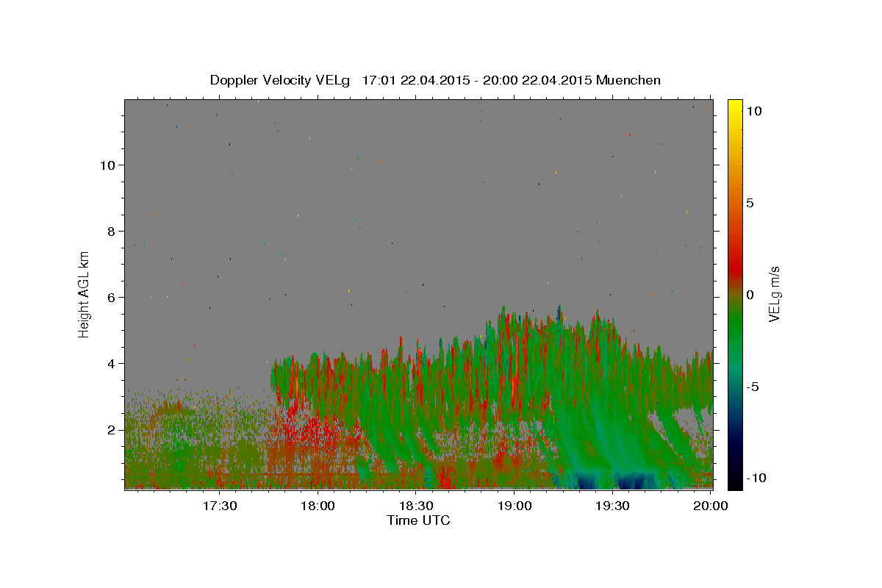Click the '18:00' time axis label
Screen dimensions: 882x588
click(318, 506)
